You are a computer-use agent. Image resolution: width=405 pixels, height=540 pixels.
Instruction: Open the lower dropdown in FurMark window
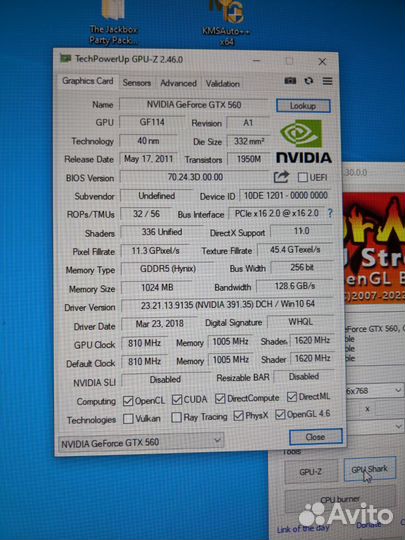pyautogui.click(x=374, y=427)
